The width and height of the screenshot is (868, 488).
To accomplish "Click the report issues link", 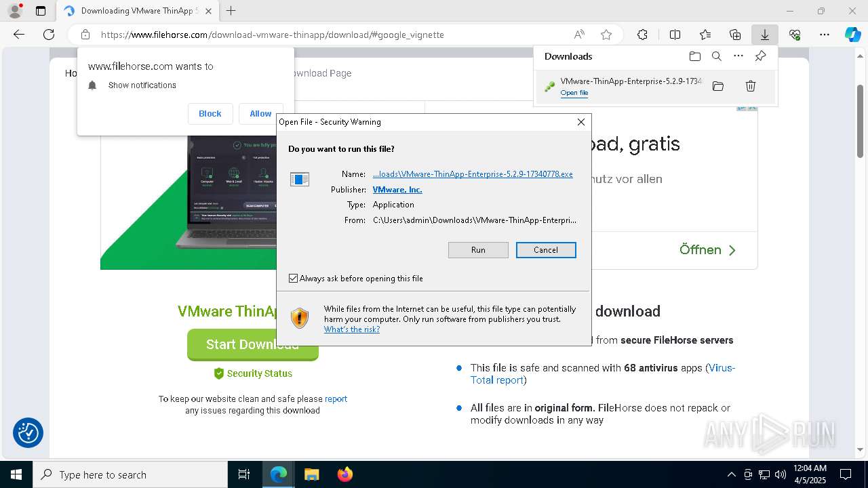I will [336, 399].
